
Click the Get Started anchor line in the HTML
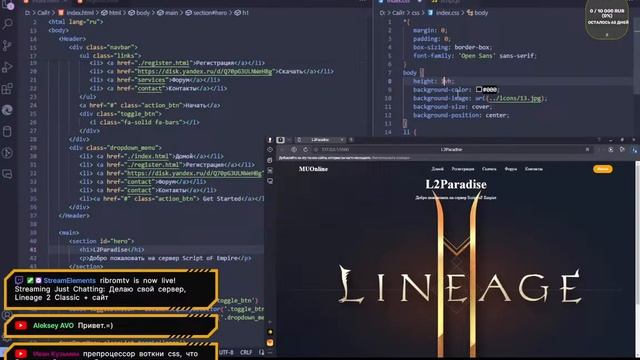point(171,199)
